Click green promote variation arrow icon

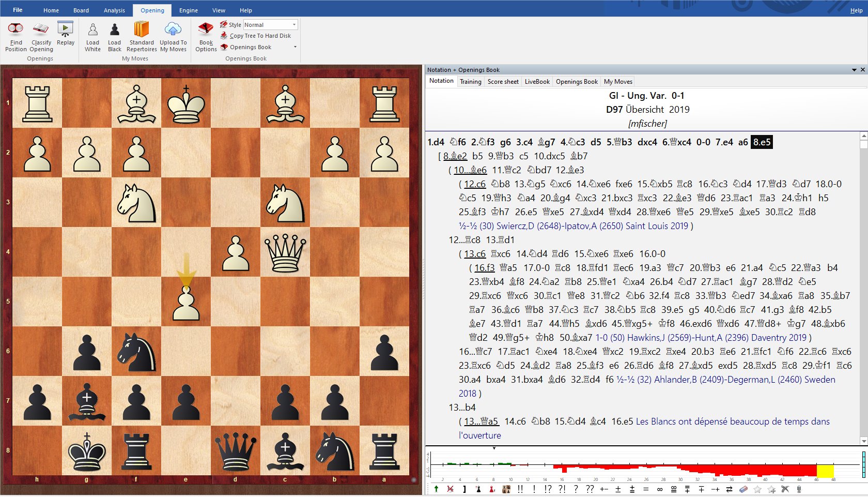[x=436, y=489]
